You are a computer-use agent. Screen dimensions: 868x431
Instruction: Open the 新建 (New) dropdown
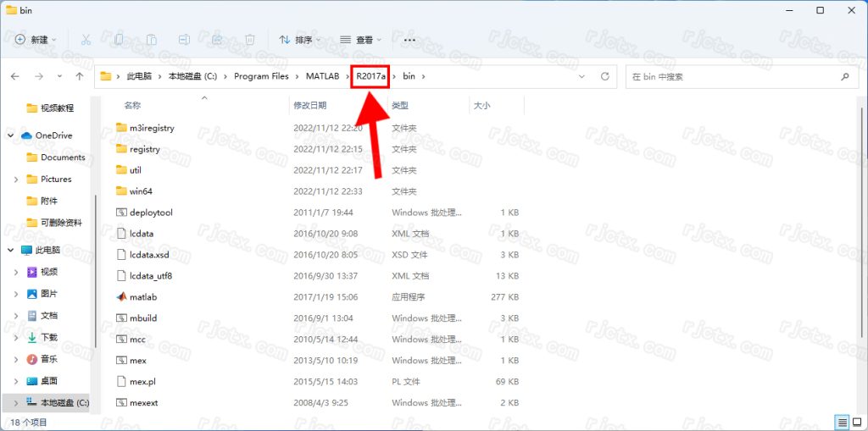(36, 40)
